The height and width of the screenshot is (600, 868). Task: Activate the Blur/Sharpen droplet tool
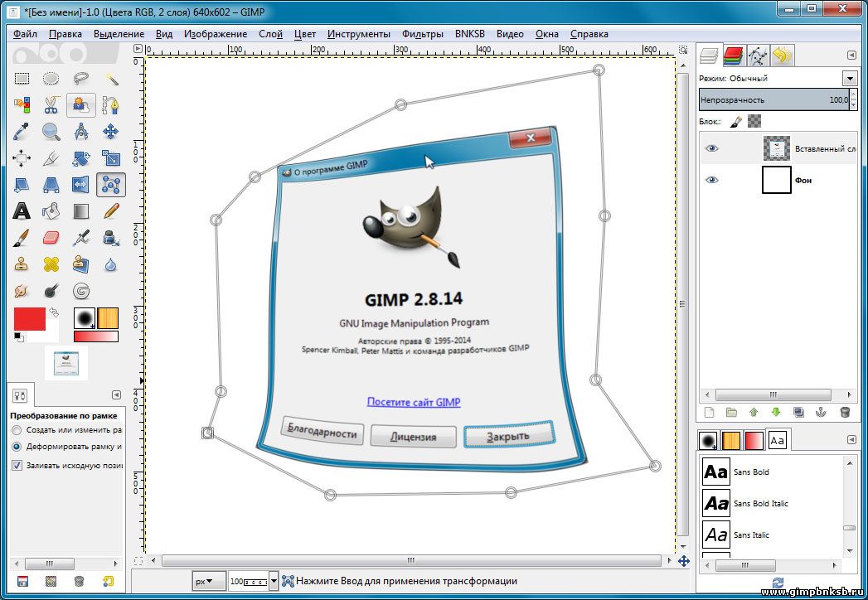[111, 264]
